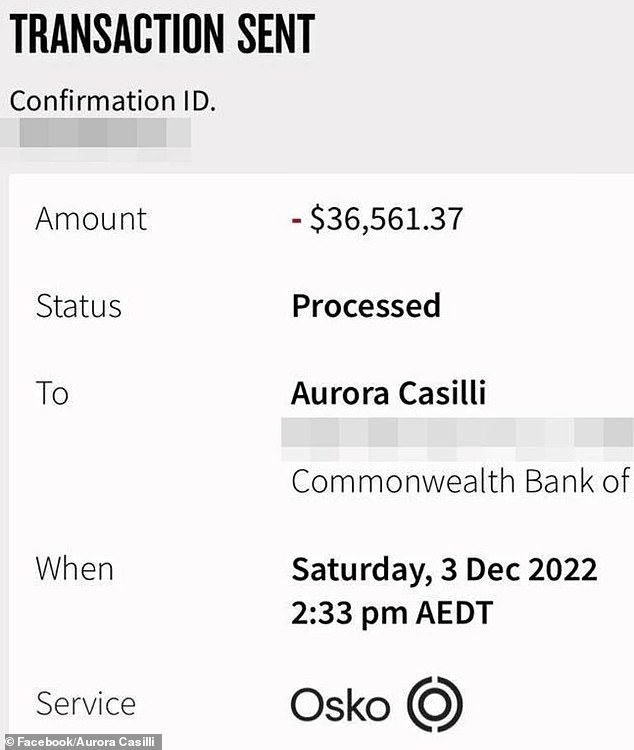Select the When field label
The height and width of the screenshot is (750, 634).
tap(75, 569)
